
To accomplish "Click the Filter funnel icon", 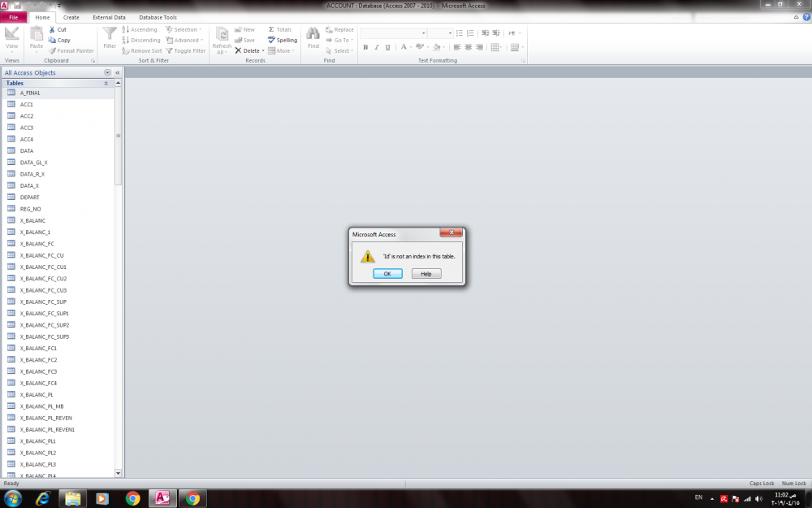I will [x=110, y=34].
